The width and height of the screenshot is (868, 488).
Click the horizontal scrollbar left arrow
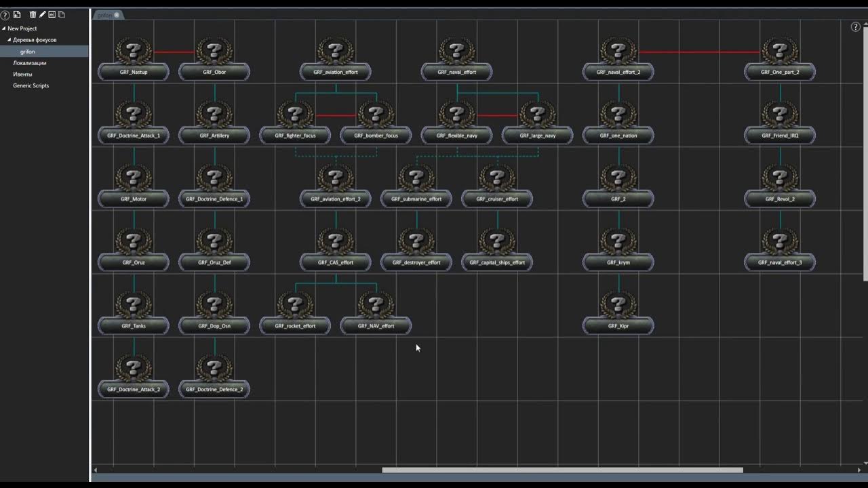click(96, 470)
